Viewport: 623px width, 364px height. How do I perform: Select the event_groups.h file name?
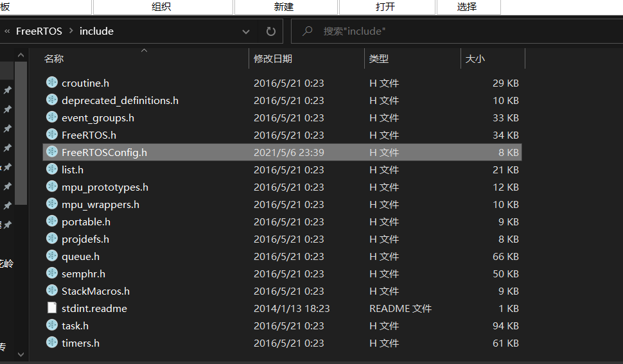(x=98, y=118)
